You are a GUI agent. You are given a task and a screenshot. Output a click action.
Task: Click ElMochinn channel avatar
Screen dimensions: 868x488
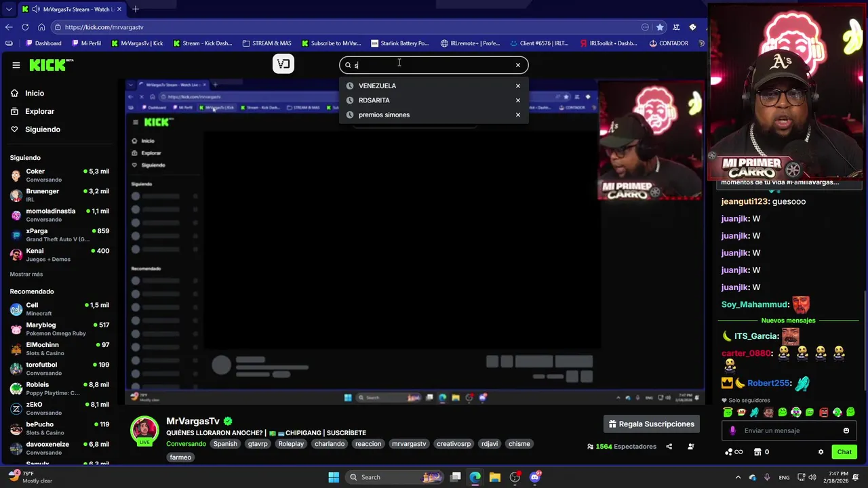pyautogui.click(x=16, y=349)
